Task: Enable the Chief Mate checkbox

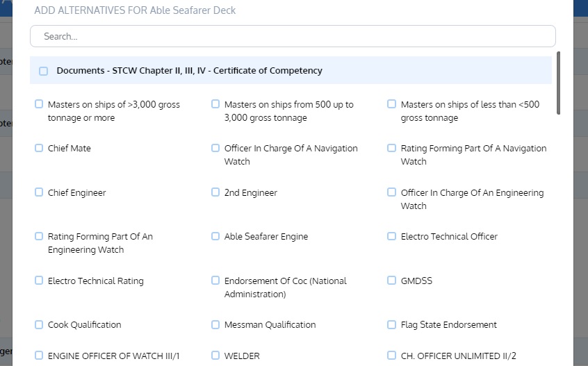Action: point(39,148)
